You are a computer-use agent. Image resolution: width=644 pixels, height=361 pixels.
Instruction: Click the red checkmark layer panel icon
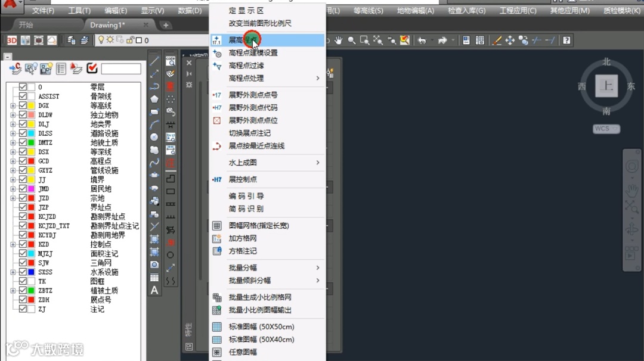tap(92, 68)
